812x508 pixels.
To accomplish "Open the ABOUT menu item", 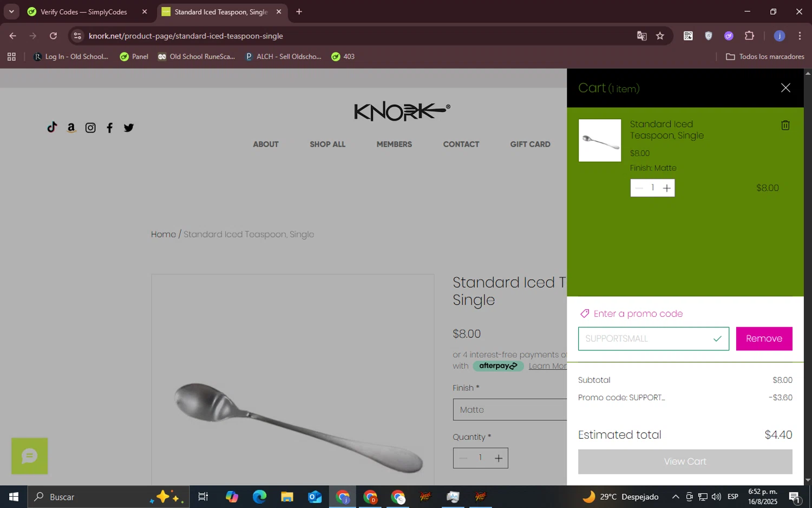I will click(x=266, y=144).
